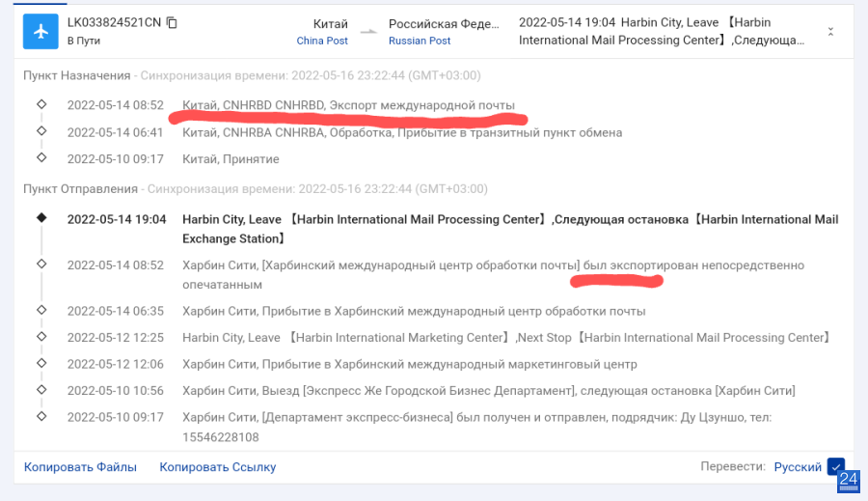This screenshot has height=501, width=868.
Task: Click the arrow icon between Китай and Российская Федерация
Action: 368,32
